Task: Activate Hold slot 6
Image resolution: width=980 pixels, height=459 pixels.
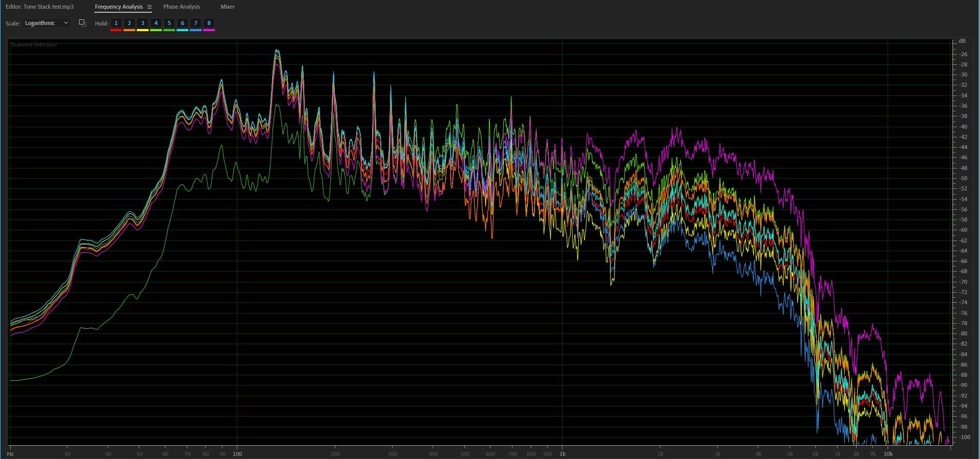Action: [x=182, y=23]
